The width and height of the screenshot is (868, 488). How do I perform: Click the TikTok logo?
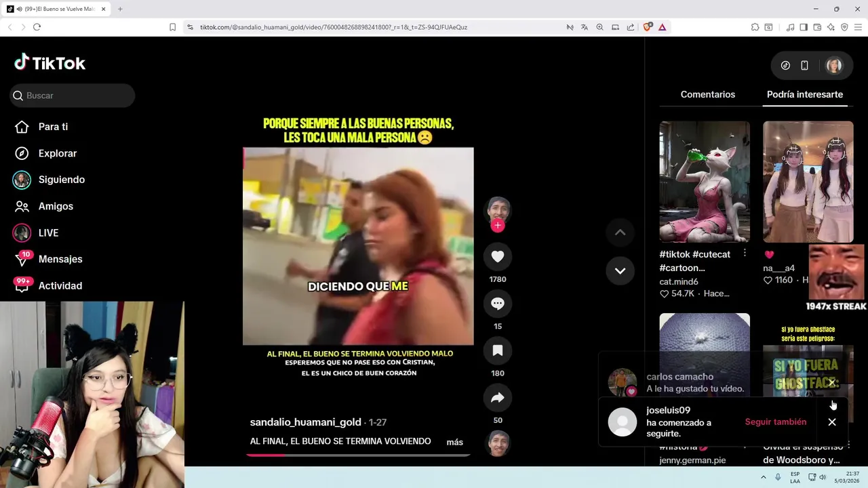[50, 63]
